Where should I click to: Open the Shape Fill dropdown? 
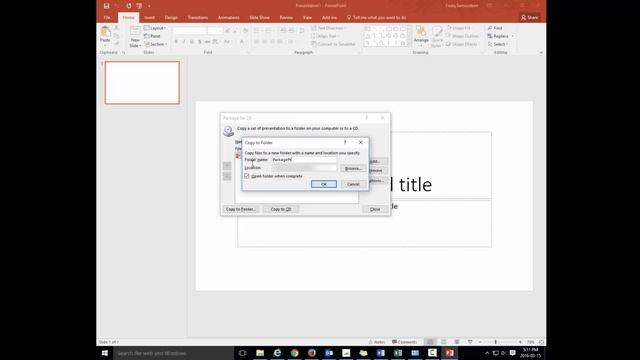tap(459, 28)
